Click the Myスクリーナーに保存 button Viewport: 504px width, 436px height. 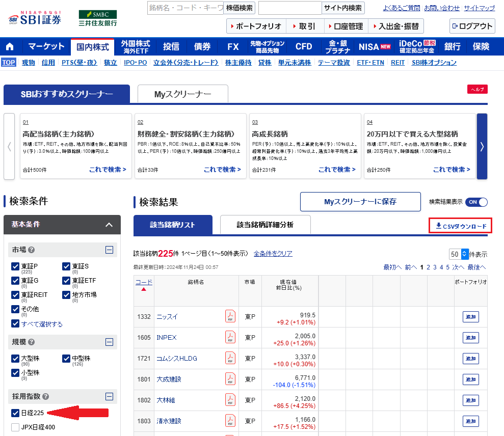(360, 202)
